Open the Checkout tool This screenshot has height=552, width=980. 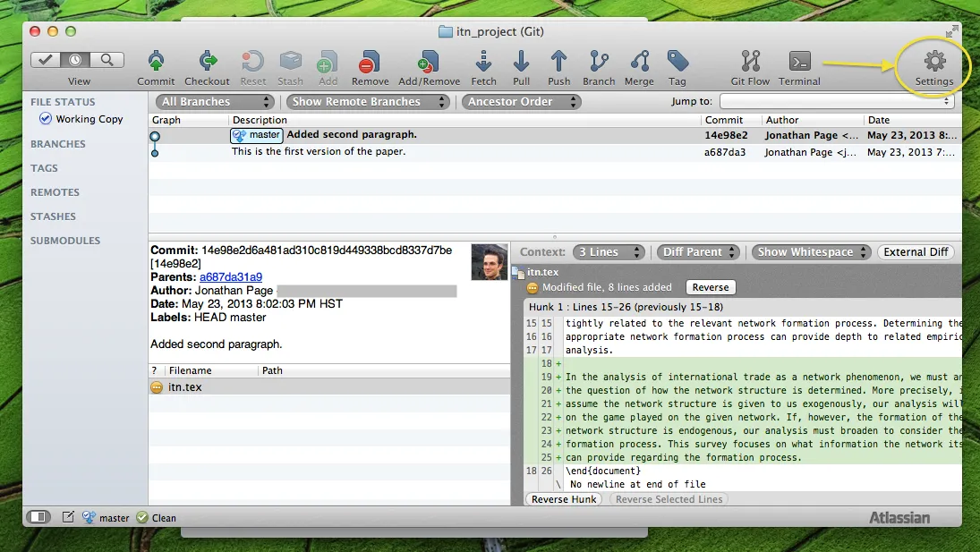(x=208, y=62)
